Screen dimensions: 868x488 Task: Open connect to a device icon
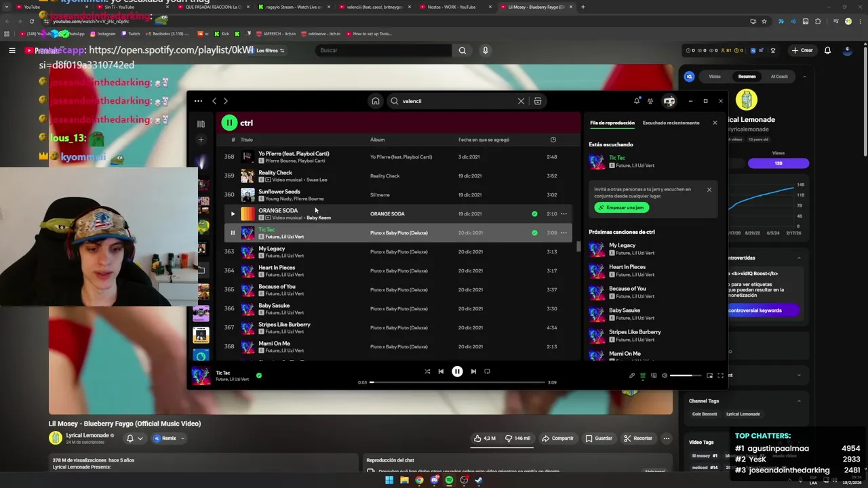pos(654,375)
